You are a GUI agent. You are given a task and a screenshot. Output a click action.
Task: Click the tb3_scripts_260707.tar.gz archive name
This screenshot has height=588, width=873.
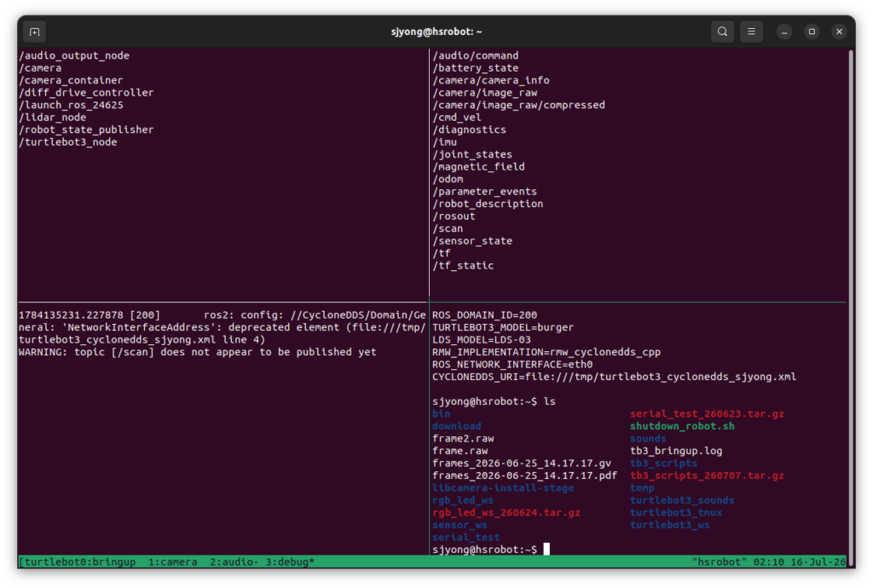pyautogui.click(x=707, y=476)
